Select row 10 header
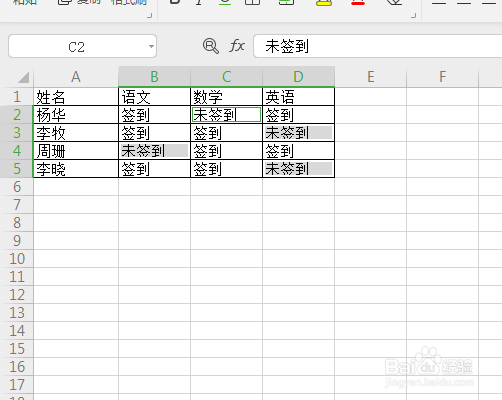The width and height of the screenshot is (502, 400). coord(17,259)
